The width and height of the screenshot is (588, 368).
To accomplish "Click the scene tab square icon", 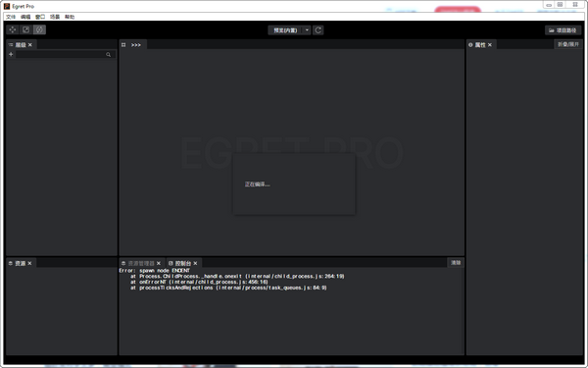I will point(123,45).
